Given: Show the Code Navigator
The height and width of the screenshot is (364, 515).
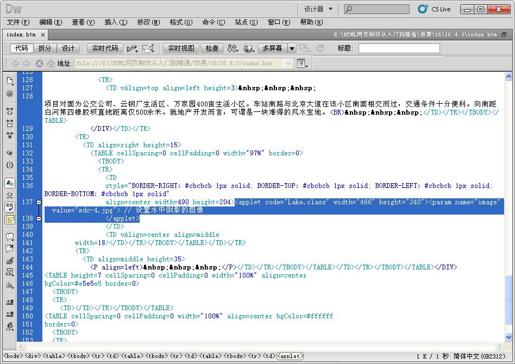Looking at the screenshot, I should tap(10, 93).
